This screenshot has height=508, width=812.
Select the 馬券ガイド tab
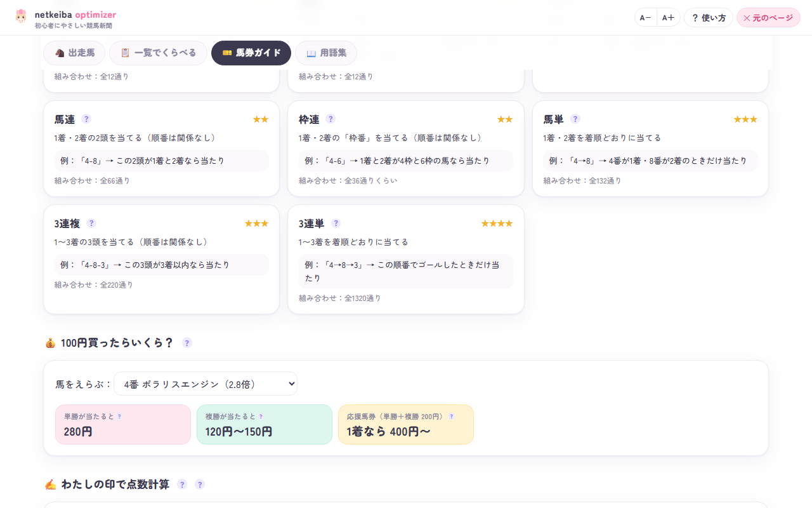point(251,53)
